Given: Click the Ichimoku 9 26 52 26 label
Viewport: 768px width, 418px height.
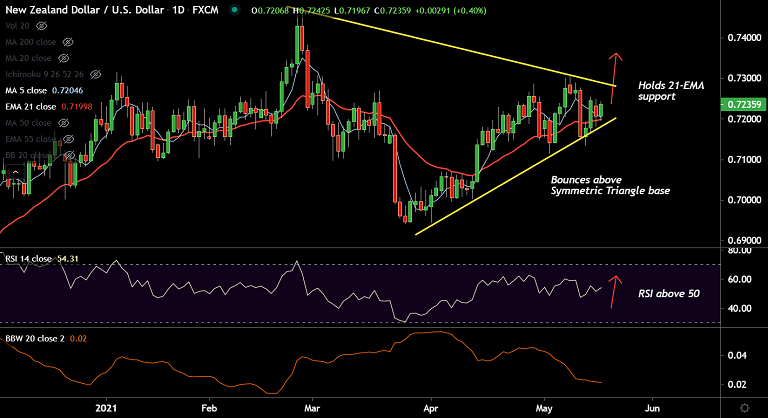Looking at the screenshot, I should 45,74.
